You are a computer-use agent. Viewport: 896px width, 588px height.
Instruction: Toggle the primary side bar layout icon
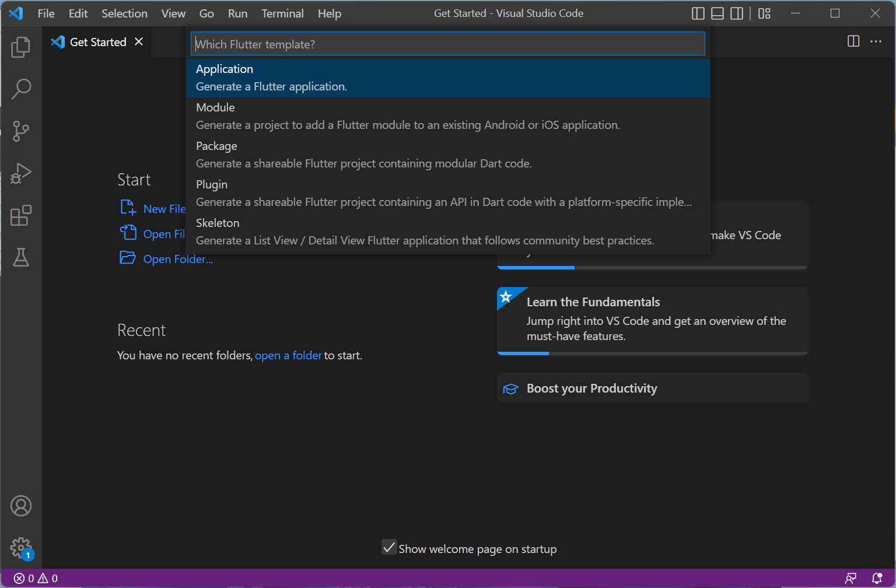point(698,13)
